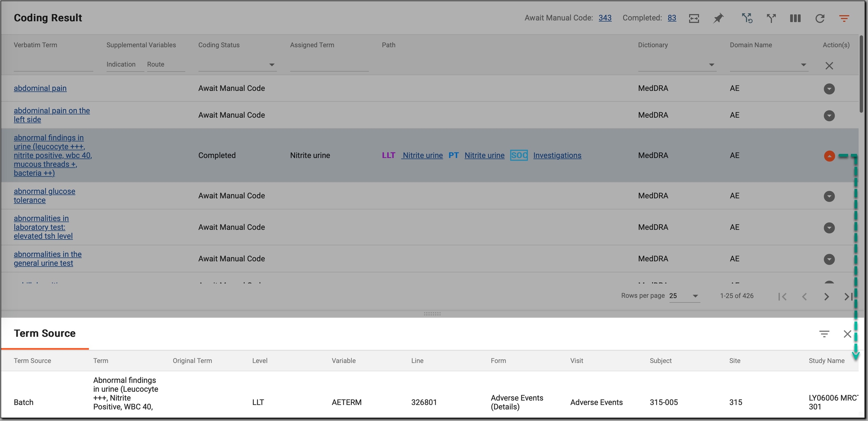The image size is (868, 421).
Task: Click the highlighted SOC label
Action: (x=519, y=155)
